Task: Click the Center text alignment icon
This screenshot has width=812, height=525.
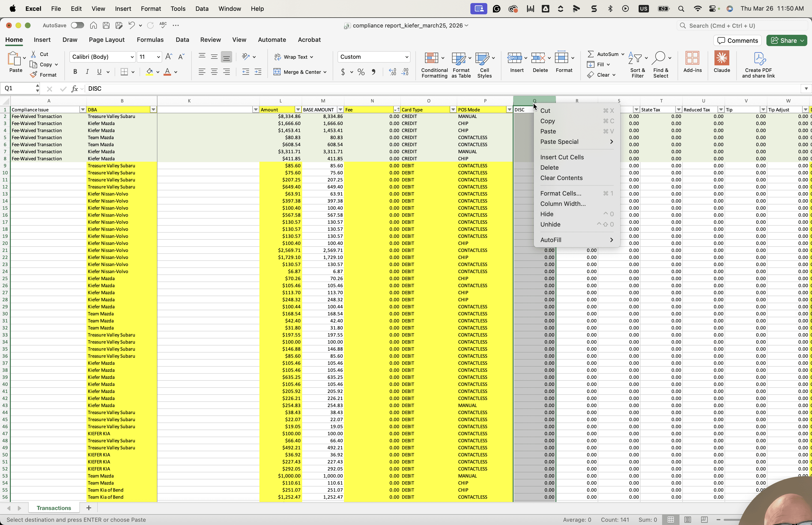Action: pyautogui.click(x=214, y=72)
